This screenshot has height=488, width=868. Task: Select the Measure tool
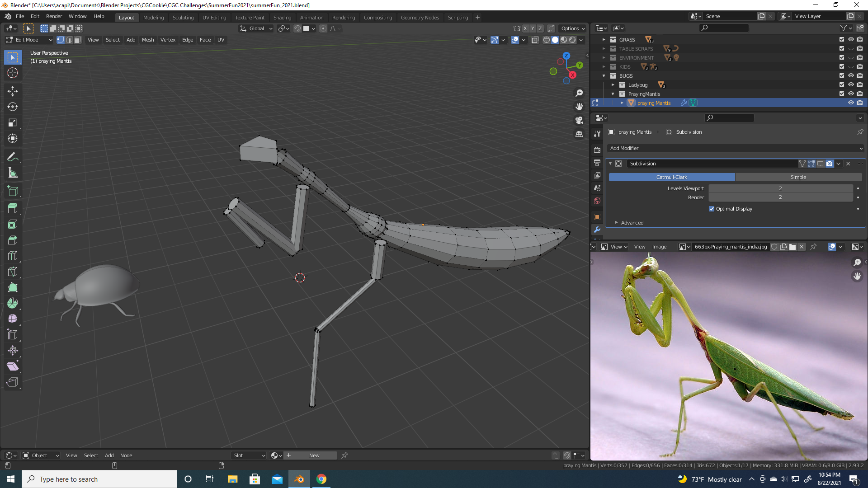[13, 173]
